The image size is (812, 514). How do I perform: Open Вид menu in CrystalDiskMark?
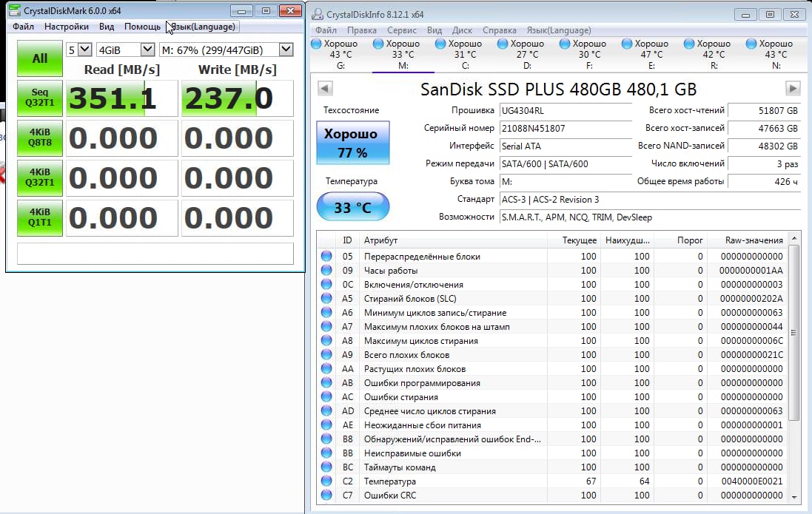tap(107, 27)
